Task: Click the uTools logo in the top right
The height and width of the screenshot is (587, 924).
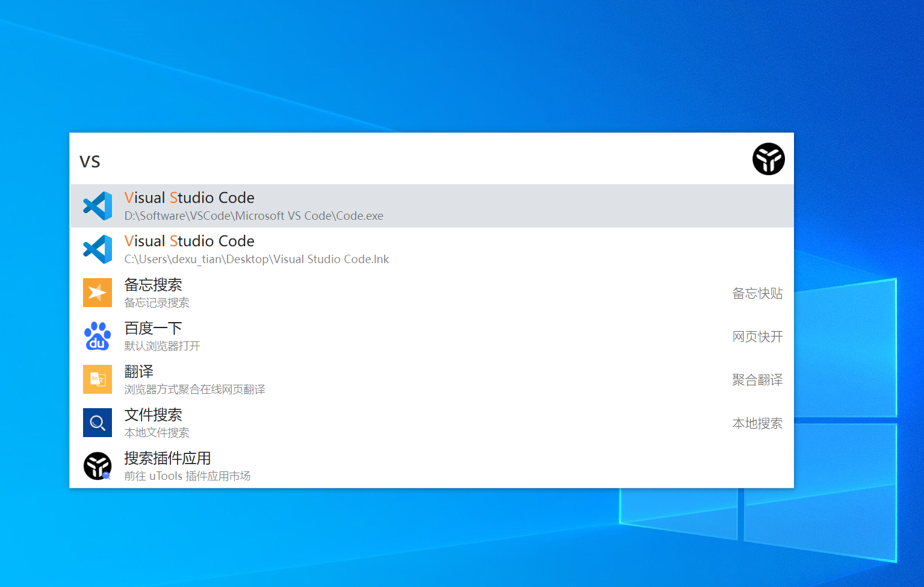Action: (769, 159)
